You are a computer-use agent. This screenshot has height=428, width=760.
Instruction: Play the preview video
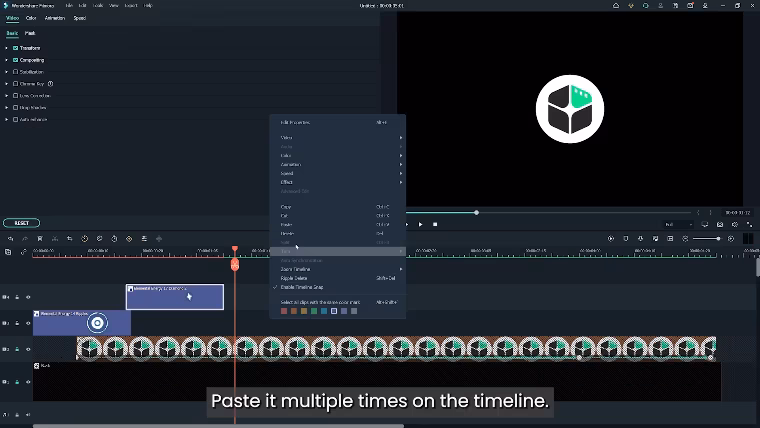click(x=420, y=224)
